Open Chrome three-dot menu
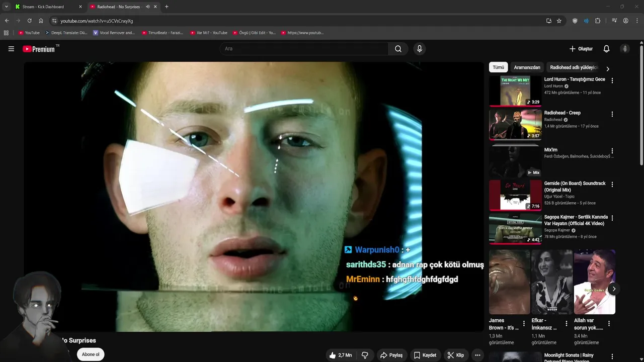Image resolution: width=644 pixels, height=362 pixels. (637, 21)
